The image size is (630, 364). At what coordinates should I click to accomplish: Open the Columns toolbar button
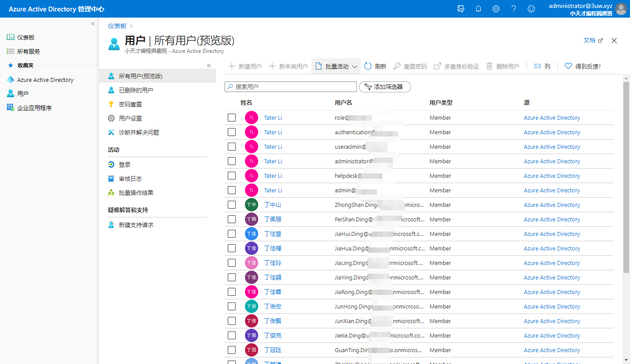coord(542,66)
